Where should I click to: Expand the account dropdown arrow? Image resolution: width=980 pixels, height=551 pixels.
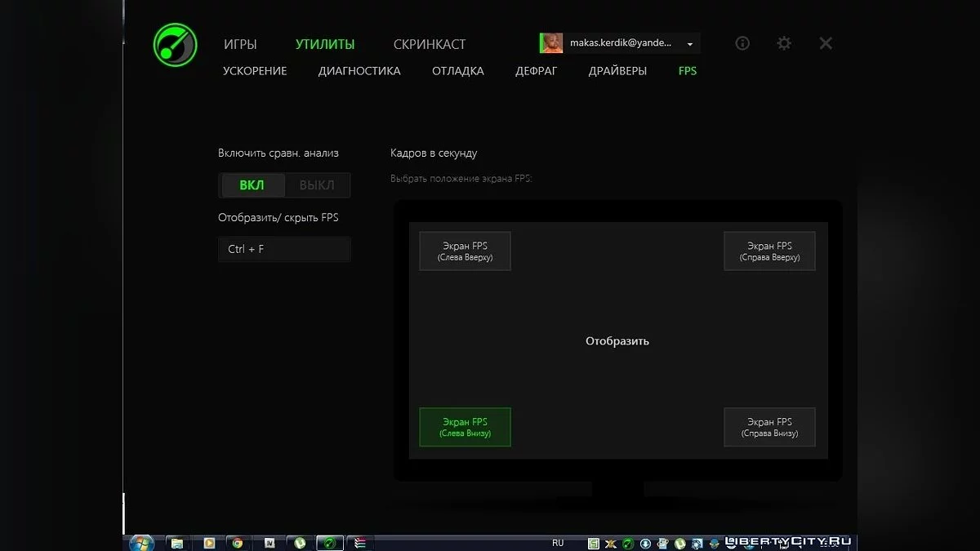[690, 44]
